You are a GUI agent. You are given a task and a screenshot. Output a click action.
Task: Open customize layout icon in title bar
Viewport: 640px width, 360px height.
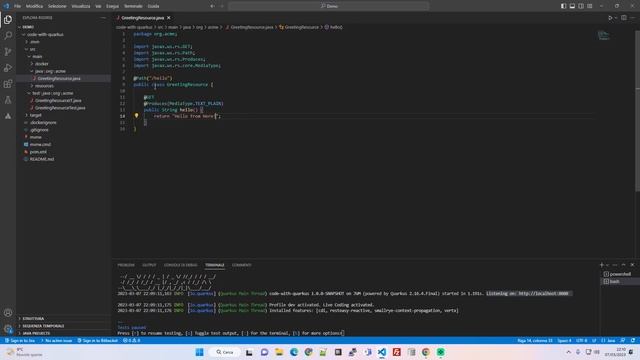click(x=590, y=6)
